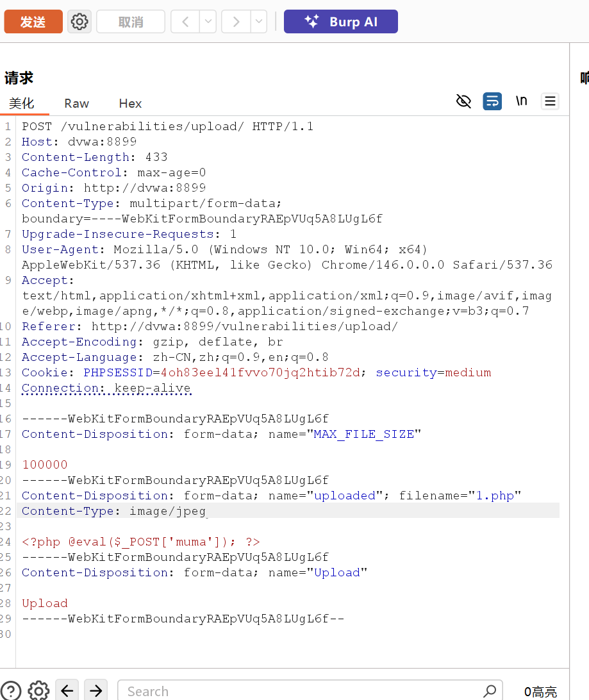Click the Referer header line
This screenshot has width=589, height=700.
click(x=210, y=326)
